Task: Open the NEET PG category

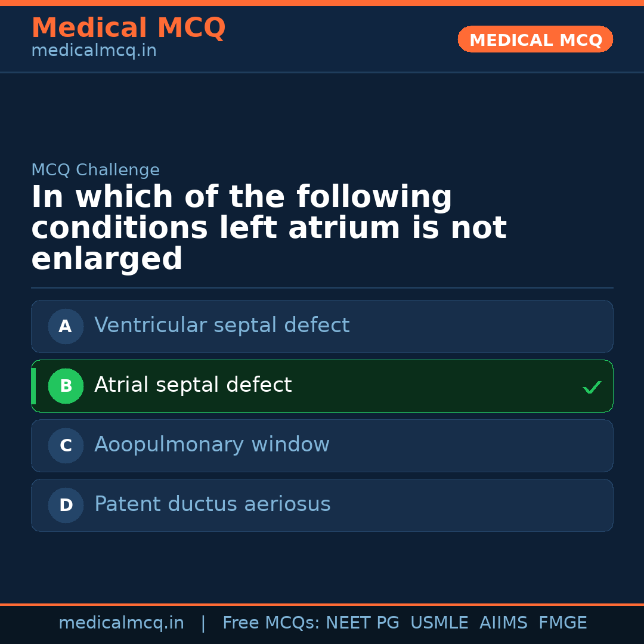Action: (362, 622)
